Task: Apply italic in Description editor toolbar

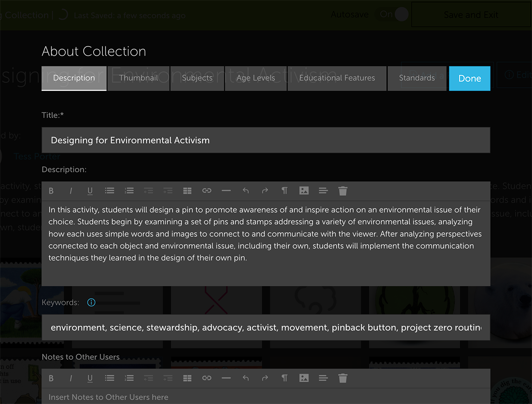Action: [71, 191]
